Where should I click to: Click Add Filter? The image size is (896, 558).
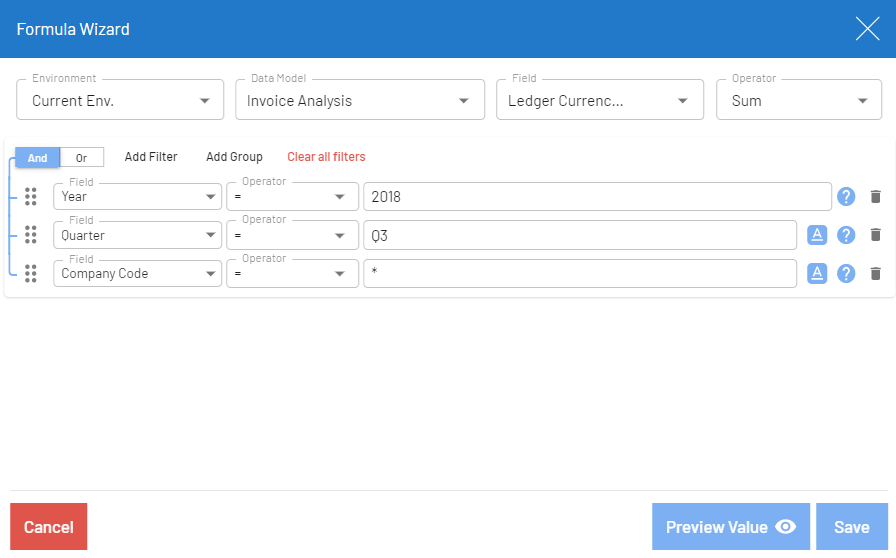151,157
